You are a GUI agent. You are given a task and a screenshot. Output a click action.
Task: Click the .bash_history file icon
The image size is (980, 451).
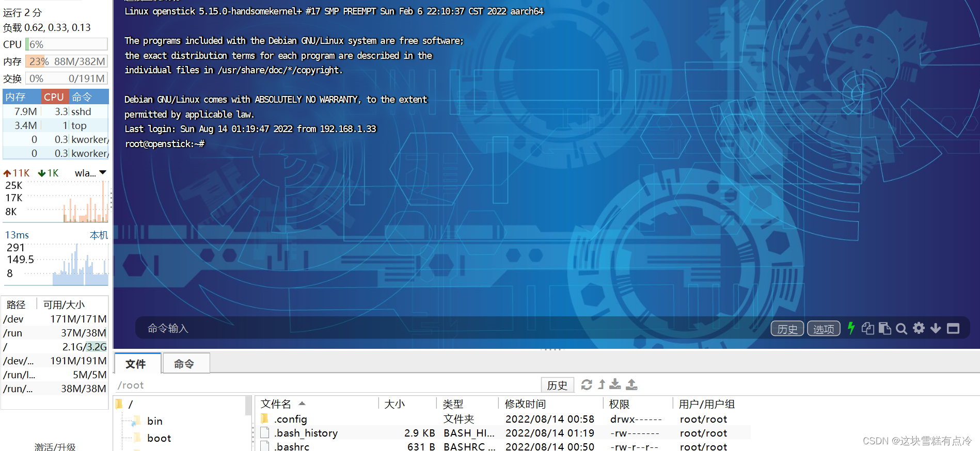pyautogui.click(x=265, y=432)
